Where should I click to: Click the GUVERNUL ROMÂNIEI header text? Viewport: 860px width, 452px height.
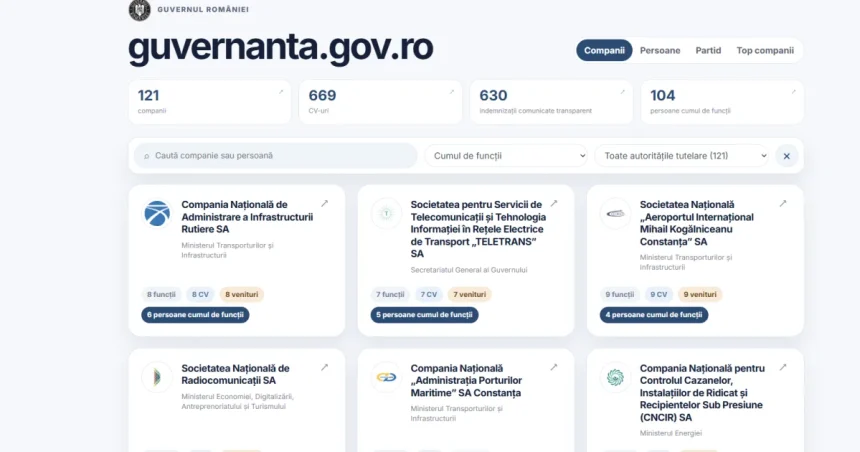tap(203, 9)
